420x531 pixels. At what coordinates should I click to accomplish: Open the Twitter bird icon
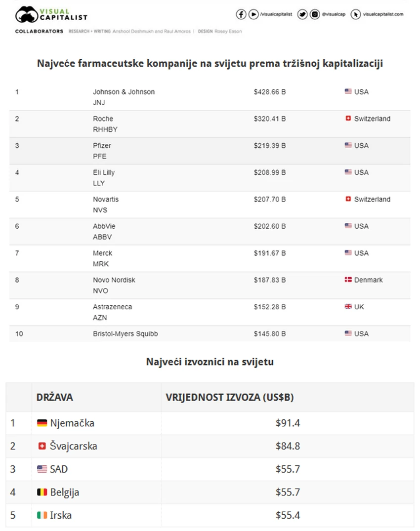(302, 14)
